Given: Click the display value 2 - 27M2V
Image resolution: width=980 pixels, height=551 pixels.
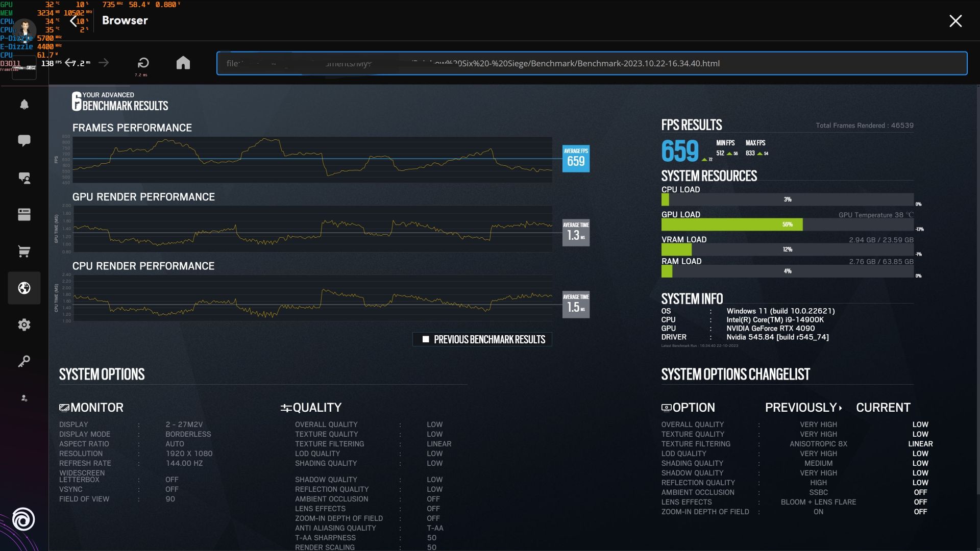Looking at the screenshot, I should point(184,424).
